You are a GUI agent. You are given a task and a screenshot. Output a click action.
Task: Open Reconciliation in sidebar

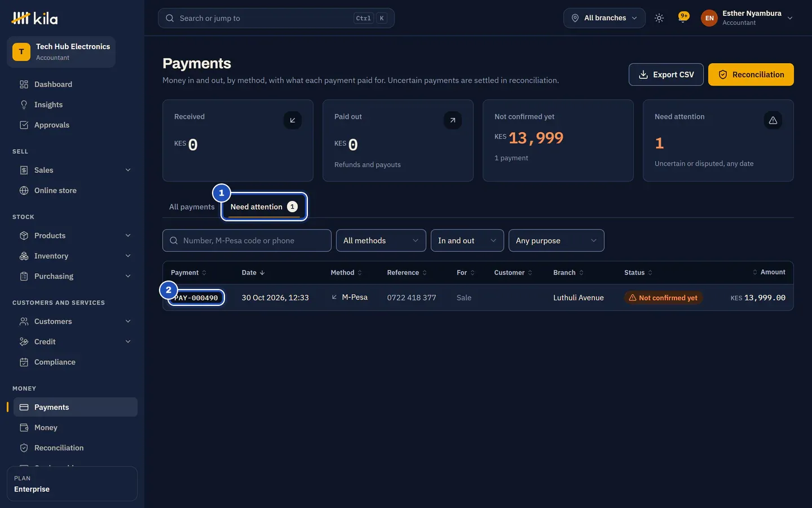(76, 448)
